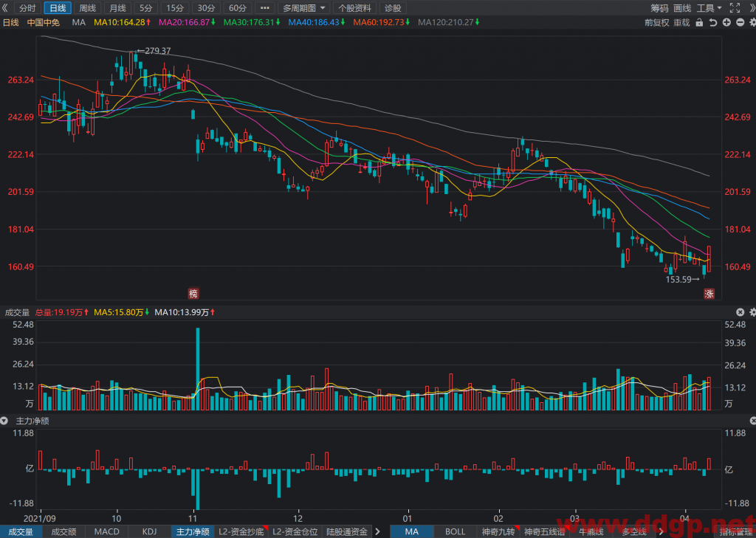This screenshot has width=756, height=538.
Task: Click the tallest November volume bar
Action: (198, 369)
